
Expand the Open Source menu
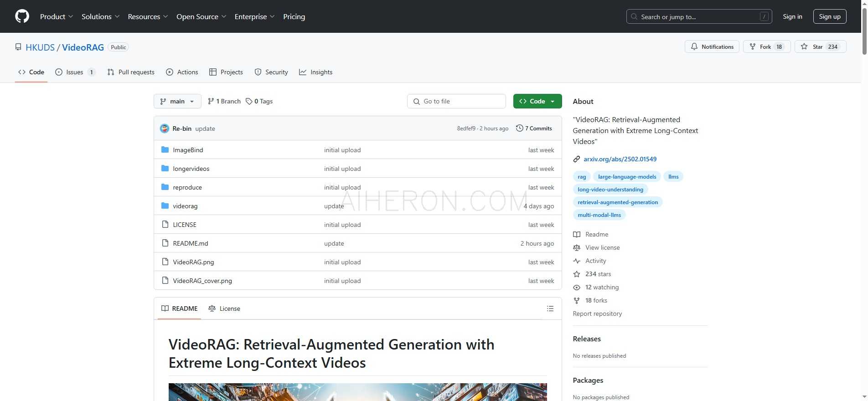pos(201,16)
